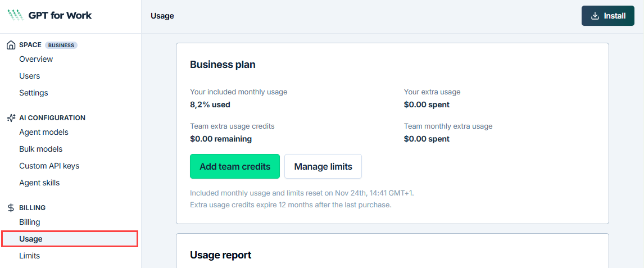Open the Overview page
644x268 pixels.
point(36,59)
